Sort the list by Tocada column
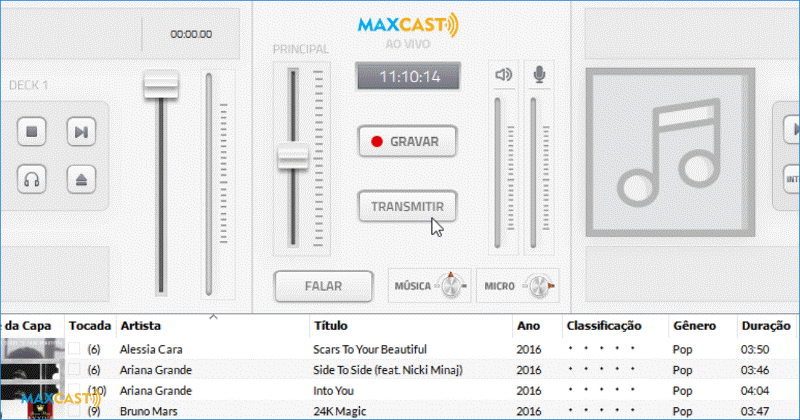Screen dimensions: 800x420 90,326
